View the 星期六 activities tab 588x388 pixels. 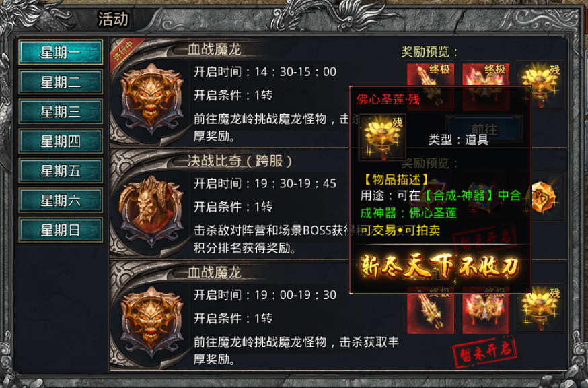(61, 200)
